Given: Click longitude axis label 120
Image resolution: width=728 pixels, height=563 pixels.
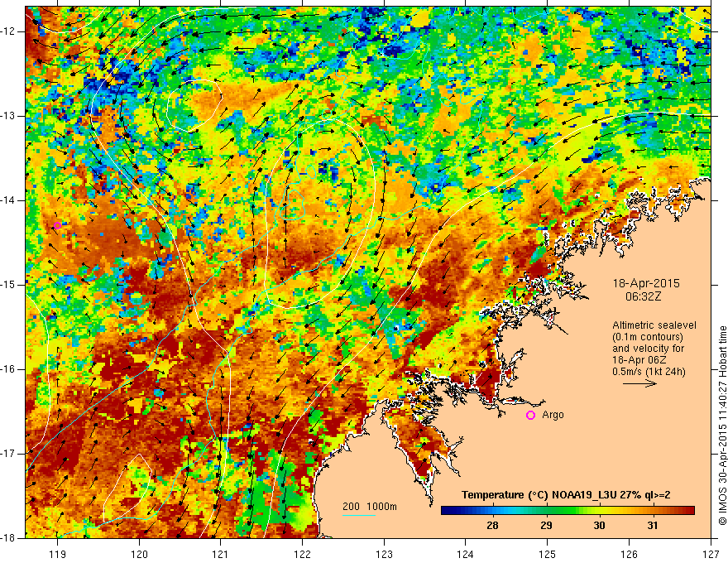Looking at the screenshot, I should click(139, 554).
